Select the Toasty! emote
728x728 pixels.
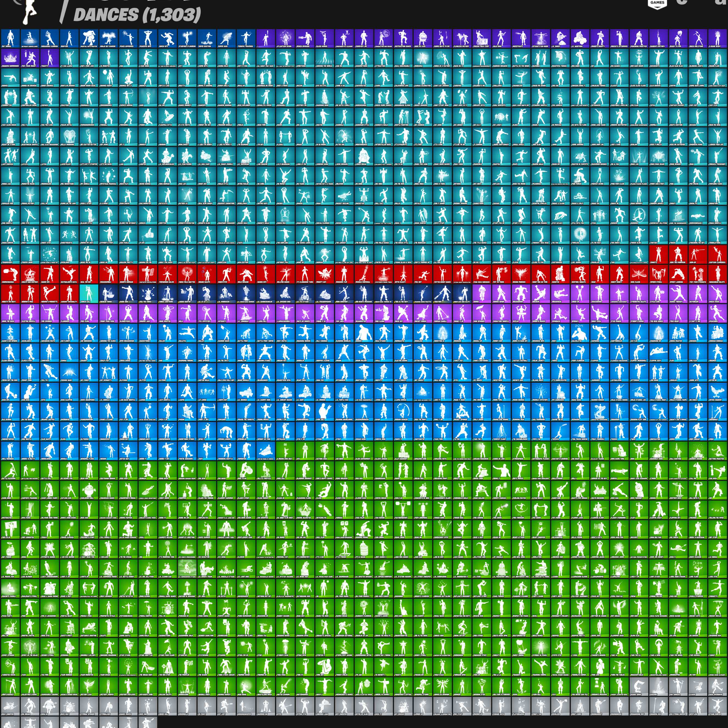(x=50, y=58)
